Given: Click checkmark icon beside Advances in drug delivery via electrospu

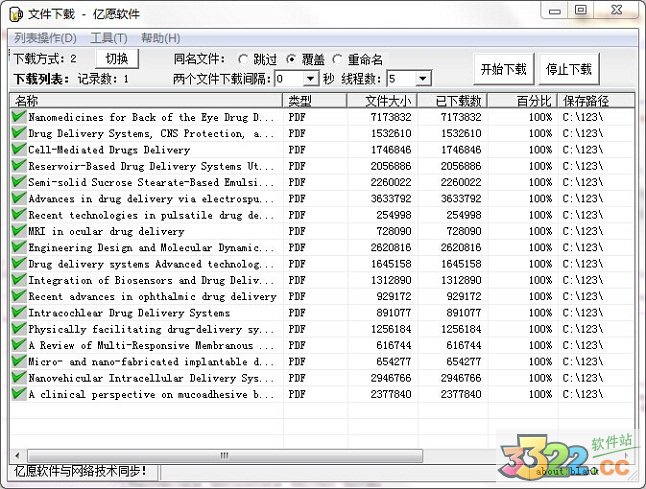Looking at the screenshot, I should 19,198.
